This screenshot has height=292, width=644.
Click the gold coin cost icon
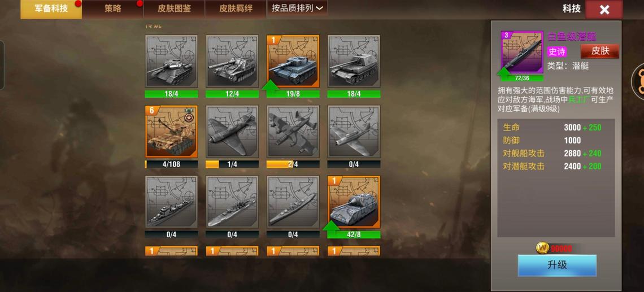[542, 247]
